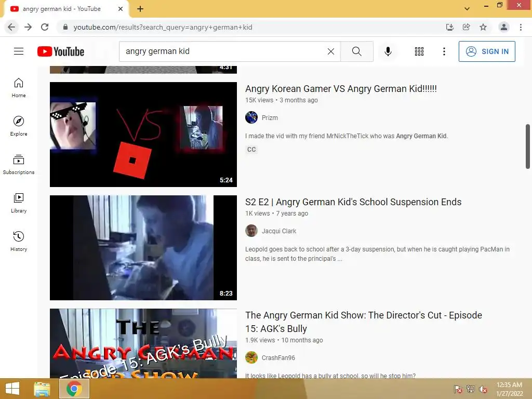Start voice search with the microphone
This screenshot has height=399, width=532.
pyautogui.click(x=388, y=51)
